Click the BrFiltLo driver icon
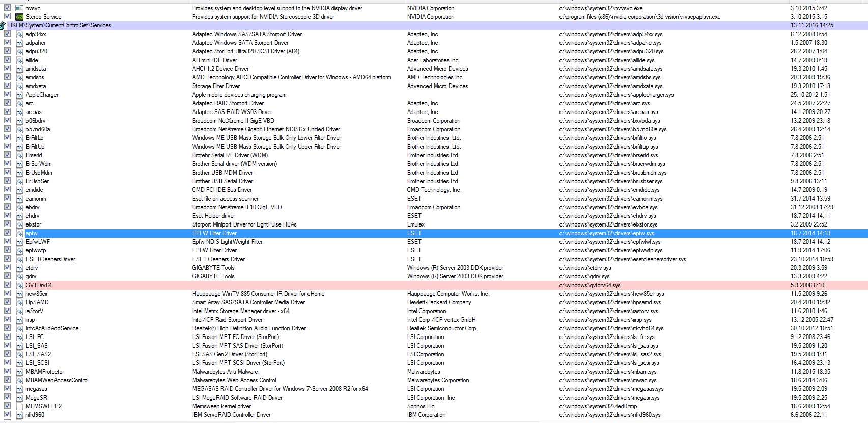Screen dimensions: 868x423 [19, 138]
